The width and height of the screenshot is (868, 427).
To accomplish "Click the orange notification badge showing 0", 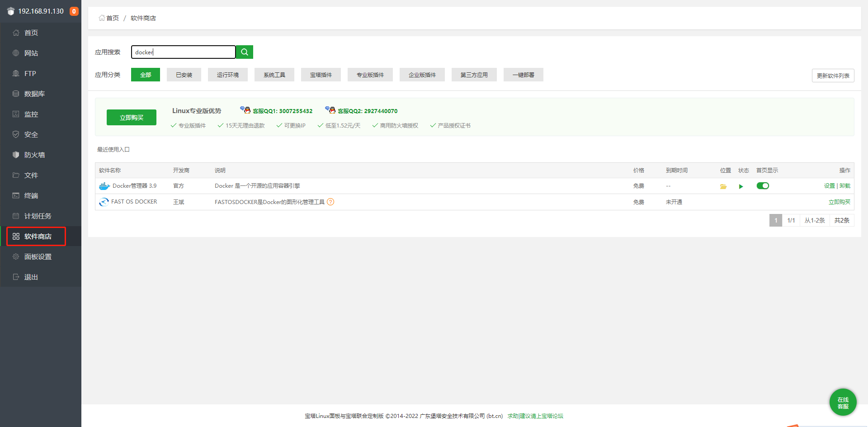I will click(x=74, y=11).
